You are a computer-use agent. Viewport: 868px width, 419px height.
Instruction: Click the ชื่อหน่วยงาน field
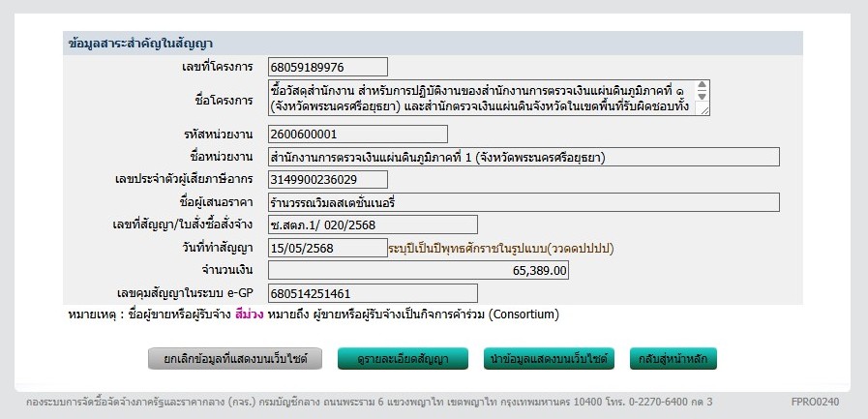click(523, 157)
